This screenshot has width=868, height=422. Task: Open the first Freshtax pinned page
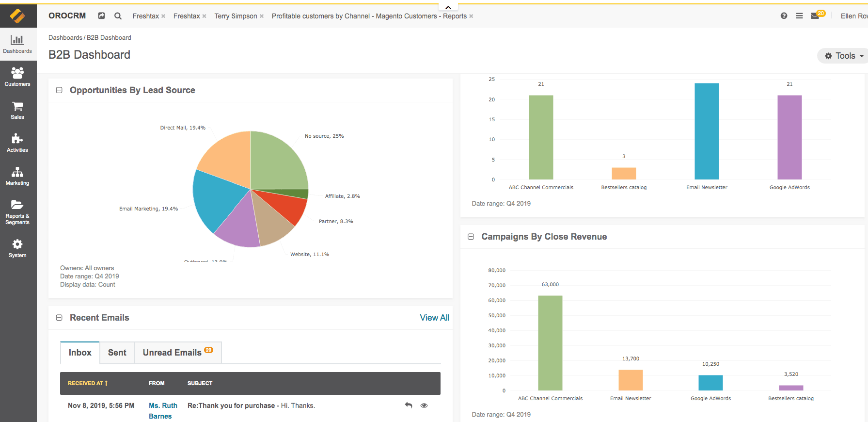tap(145, 16)
